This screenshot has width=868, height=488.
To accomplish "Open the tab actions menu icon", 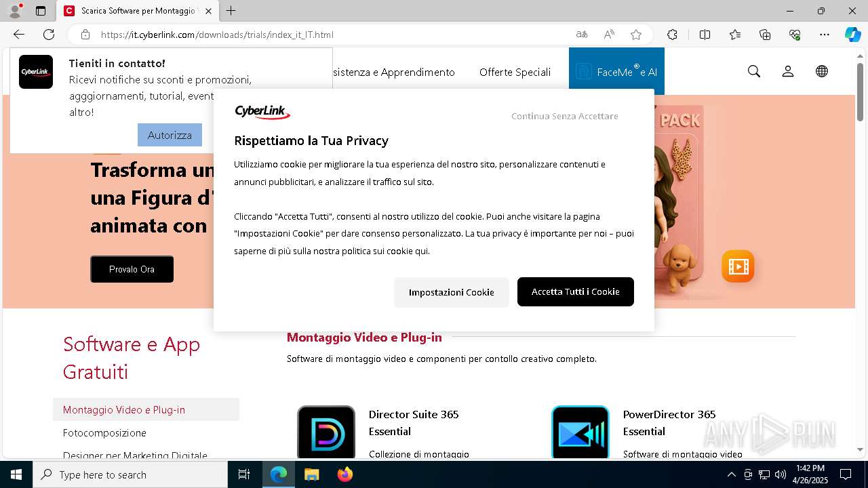I will click(41, 11).
